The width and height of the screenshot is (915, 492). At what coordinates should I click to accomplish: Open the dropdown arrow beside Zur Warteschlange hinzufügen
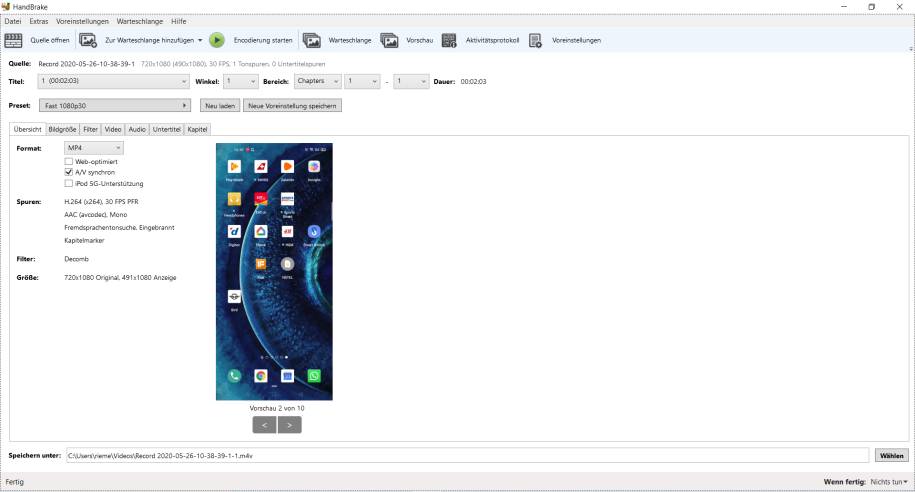click(200, 40)
